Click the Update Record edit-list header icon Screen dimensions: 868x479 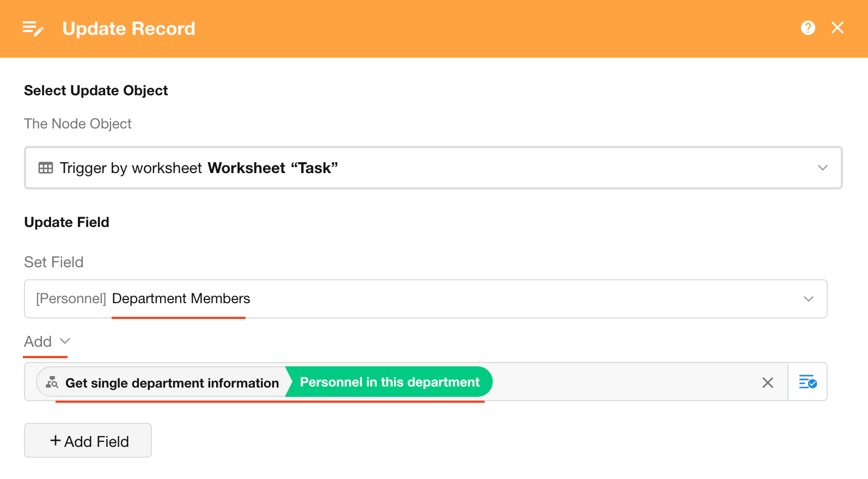33,28
